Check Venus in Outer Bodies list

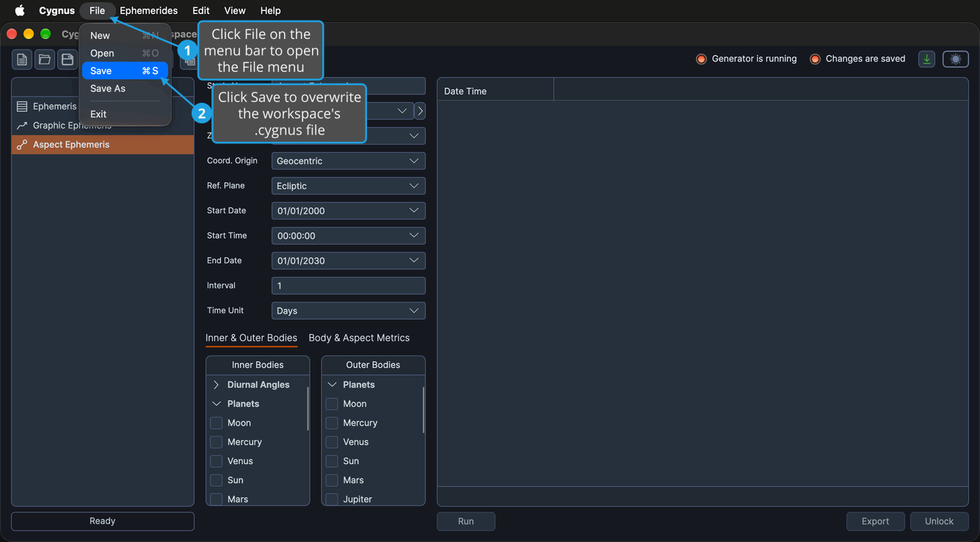(x=332, y=442)
